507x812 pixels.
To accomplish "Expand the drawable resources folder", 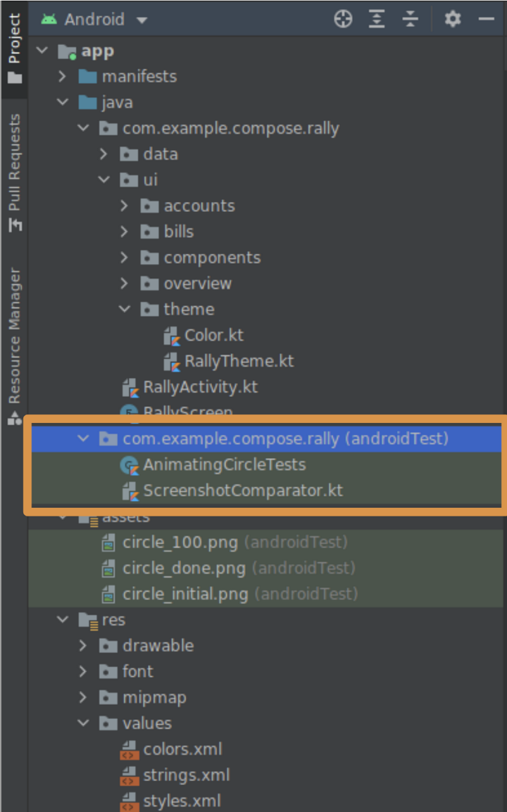I will coord(82,645).
